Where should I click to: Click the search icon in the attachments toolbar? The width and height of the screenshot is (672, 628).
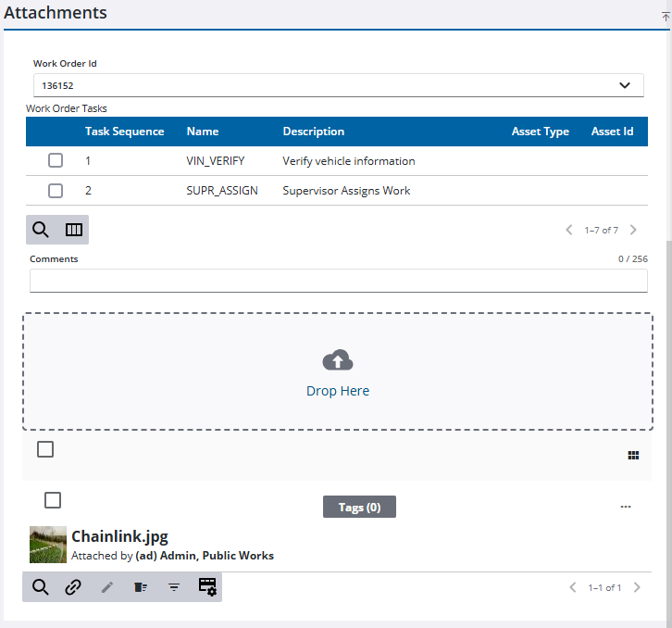click(x=41, y=587)
